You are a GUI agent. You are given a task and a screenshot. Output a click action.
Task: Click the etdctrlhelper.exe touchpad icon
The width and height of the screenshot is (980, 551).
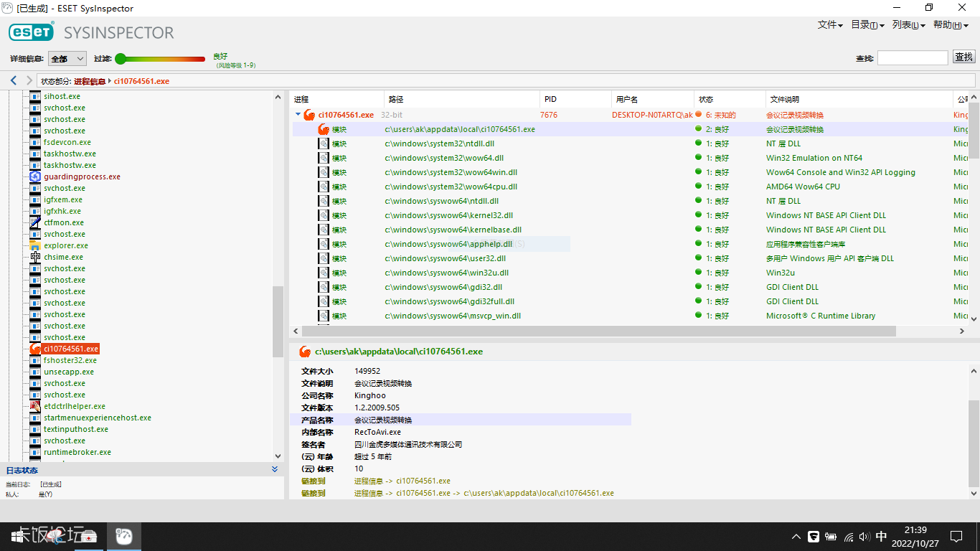click(35, 406)
